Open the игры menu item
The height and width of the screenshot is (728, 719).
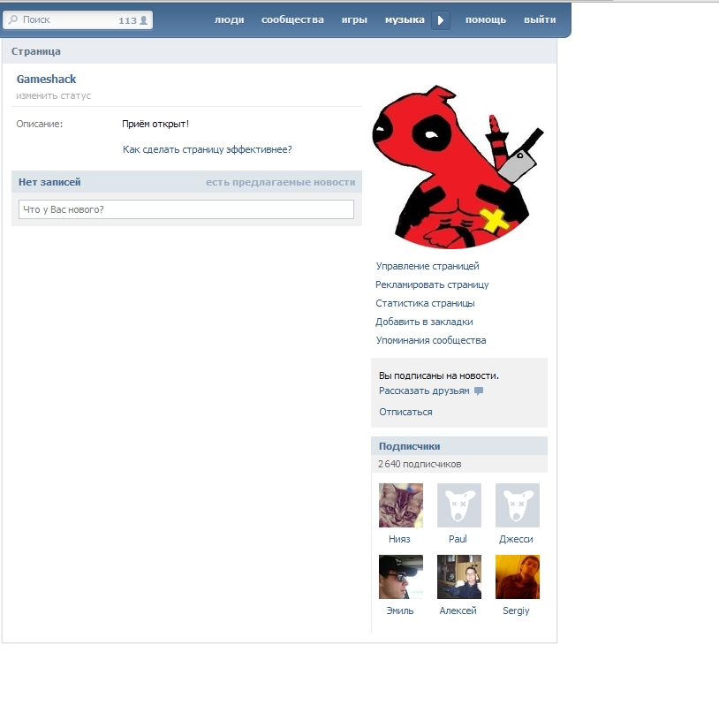click(354, 20)
